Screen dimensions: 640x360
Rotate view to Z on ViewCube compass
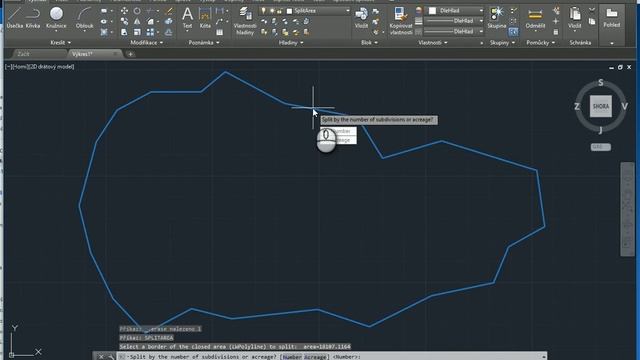click(577, 107)
